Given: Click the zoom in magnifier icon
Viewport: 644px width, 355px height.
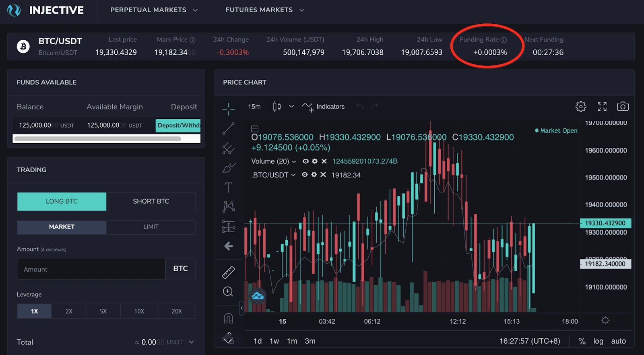Looking at the screenshot, I should pyautogui.click(x=228, y=291).
